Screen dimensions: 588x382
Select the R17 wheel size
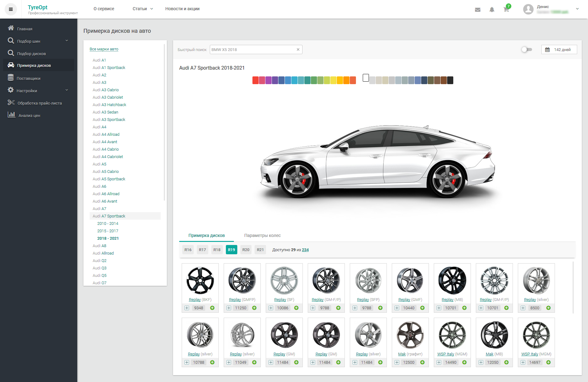[202, 250]
